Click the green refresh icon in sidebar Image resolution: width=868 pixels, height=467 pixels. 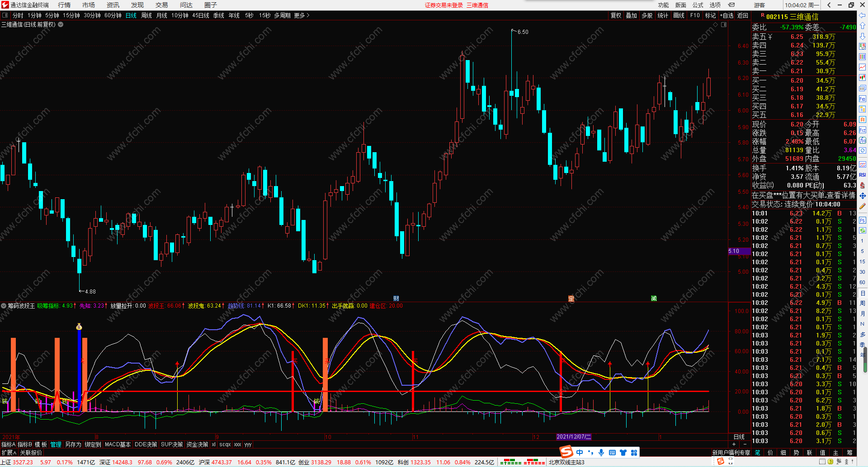click(863, 230)
